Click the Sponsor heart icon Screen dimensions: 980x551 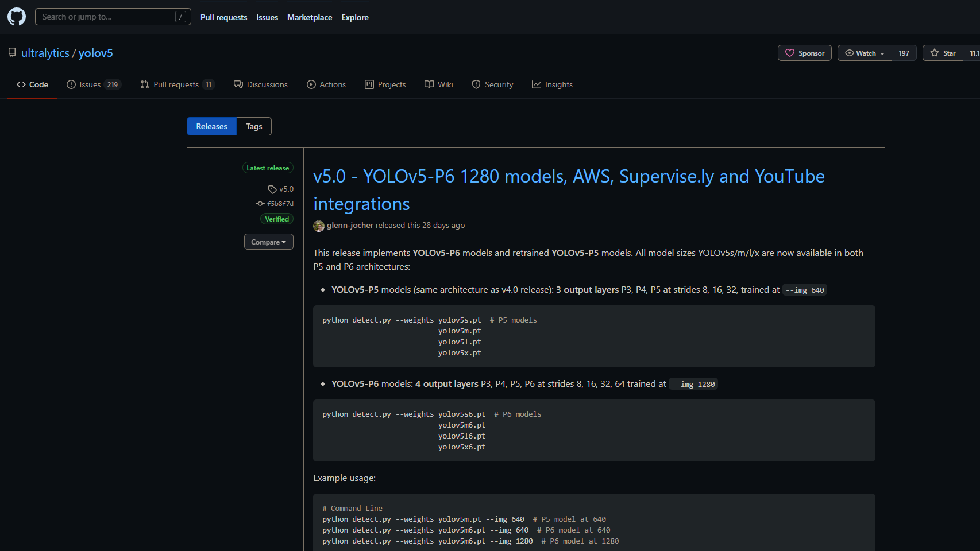pos(790,53)
